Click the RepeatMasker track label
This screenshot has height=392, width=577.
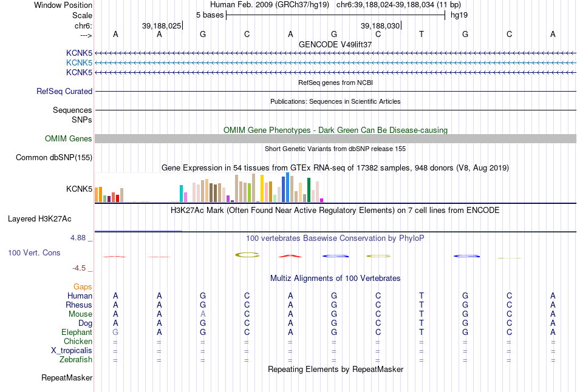(67, 377)
